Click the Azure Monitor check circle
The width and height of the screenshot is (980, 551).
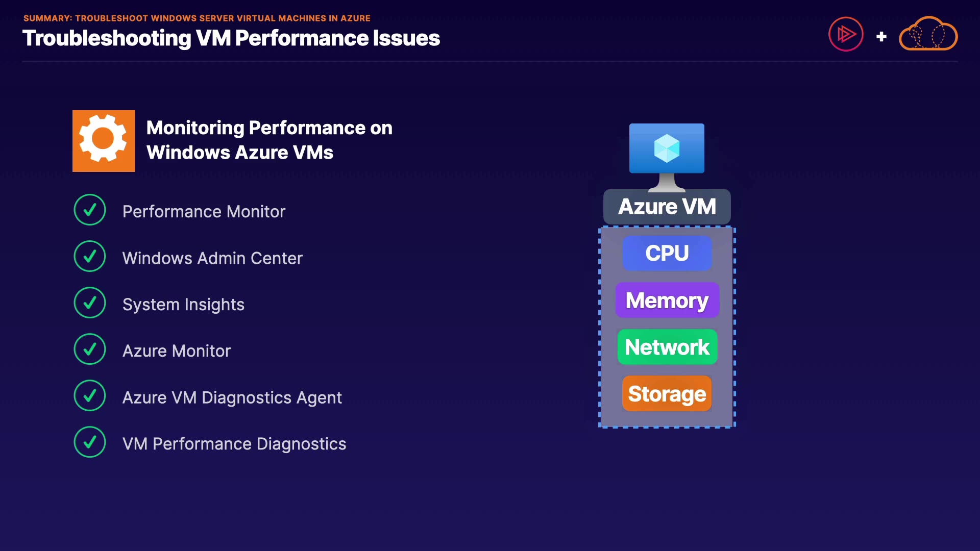pyautogui.click(x=90, y=349)
